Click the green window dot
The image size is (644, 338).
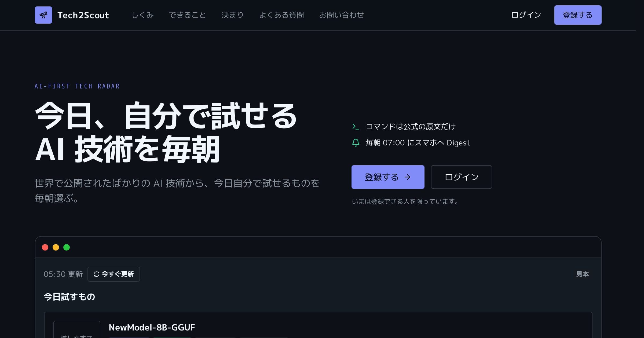(x=67, y=247)
